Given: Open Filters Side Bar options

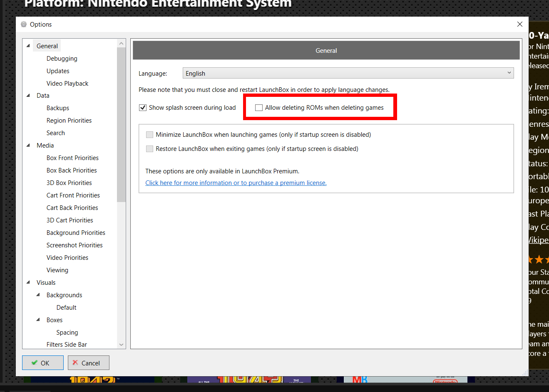Looking at the screenshot, I should 67,345.
